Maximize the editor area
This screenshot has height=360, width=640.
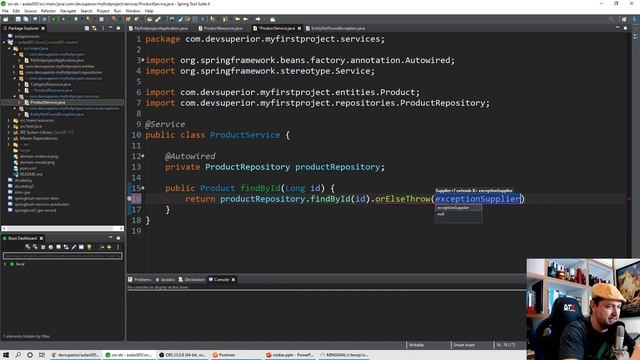coord(625,28)
